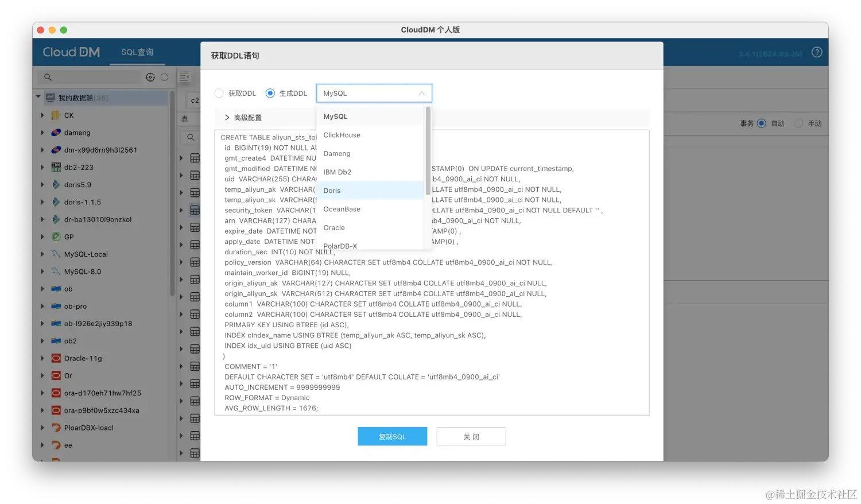Select the 手动 transaction radio button

[x=798, y=123]
